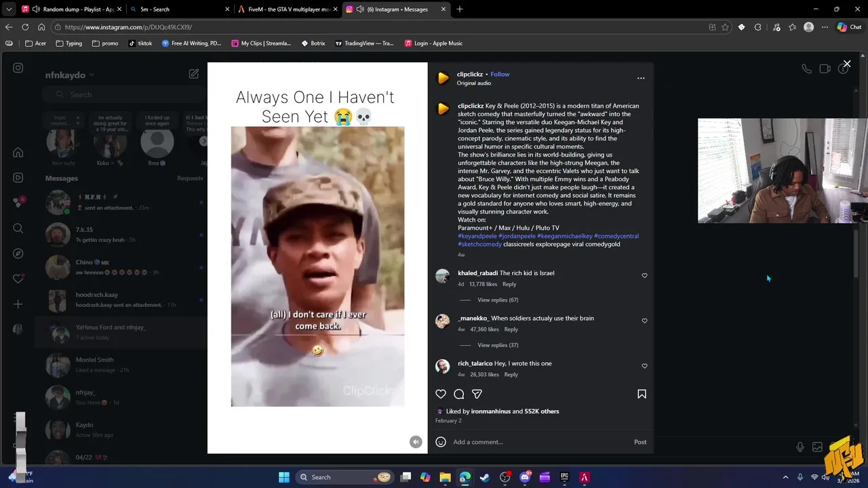Open the Botrix bookmark
This screenshot has width=868, height=488.
312,43
